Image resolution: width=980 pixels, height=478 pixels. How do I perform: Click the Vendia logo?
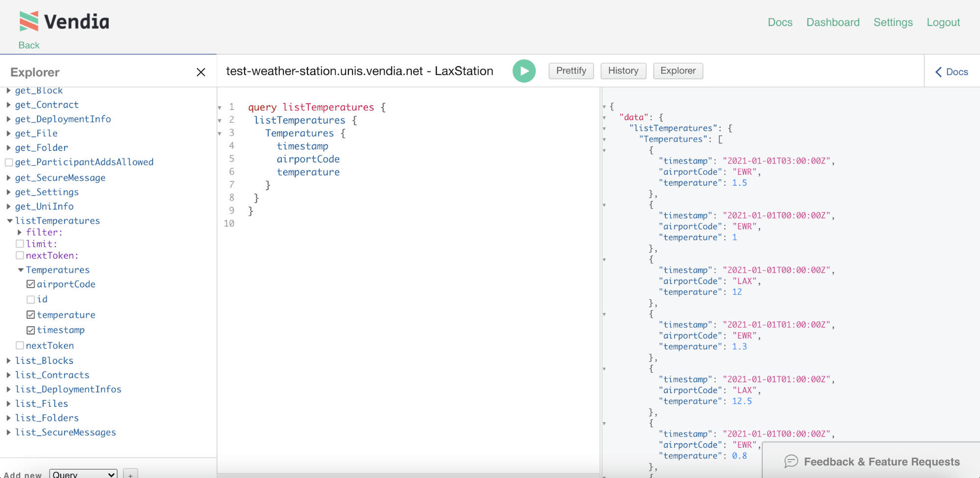pyautogui.click(x=64, y=22)
